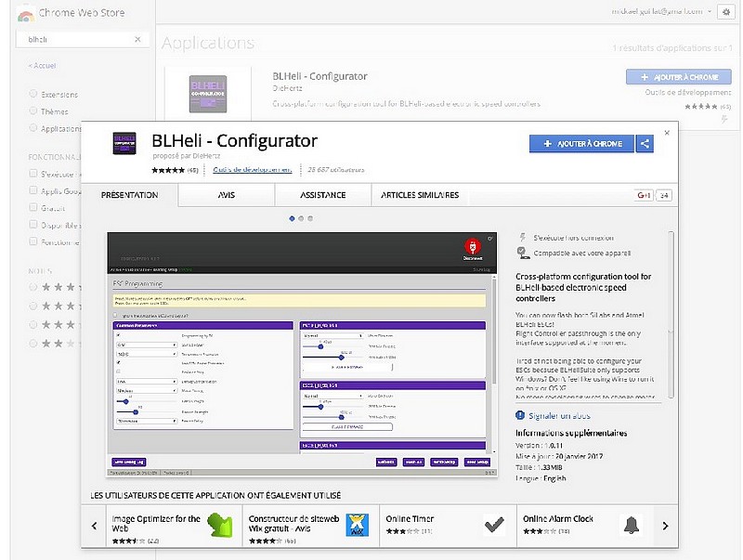Open BLHeli - Configurator title in background results

pos(319,76)
